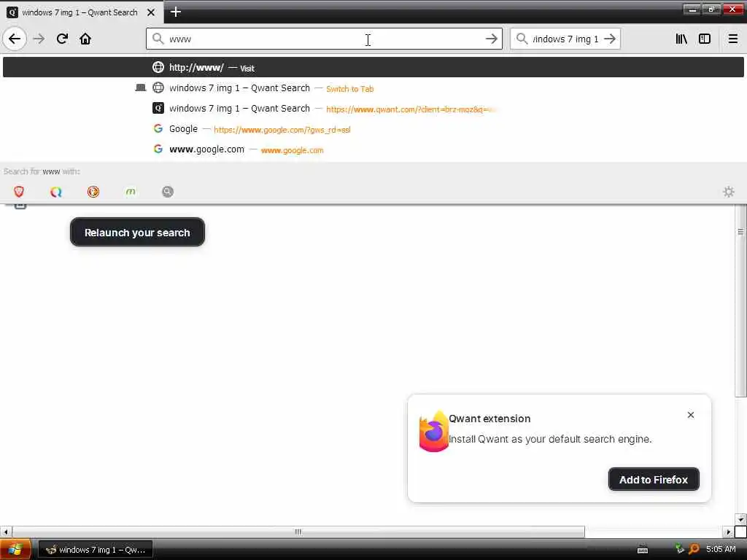747x560 pixels.
Task: Open a new tab with plus button
Action: 176,12
